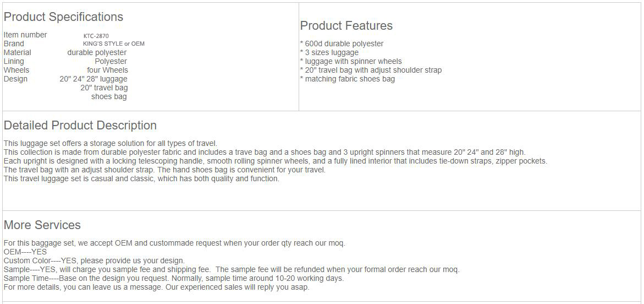Click the line starting "Each upright is designed"
Screen dimensions: 644x304
coord(275,161)
